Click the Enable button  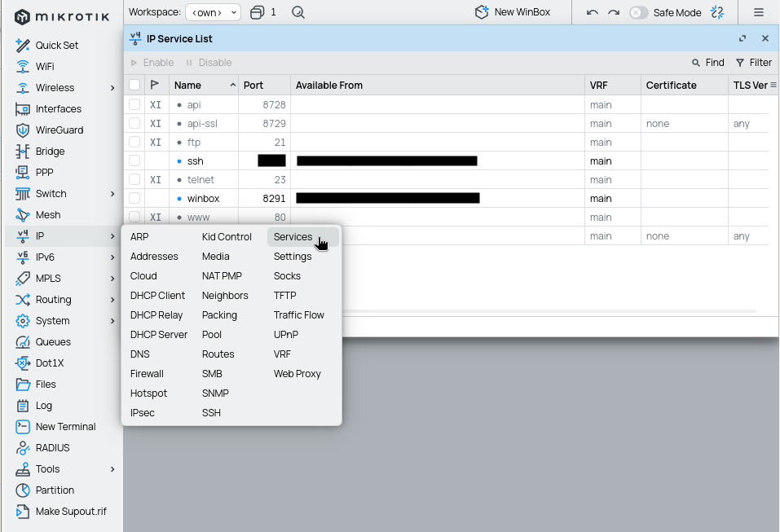152,63
